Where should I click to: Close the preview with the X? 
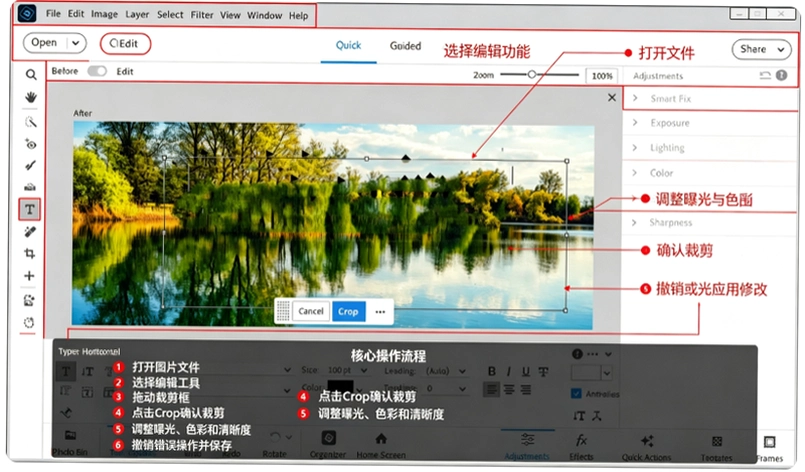pyautogui.click(x=611, y=97)
